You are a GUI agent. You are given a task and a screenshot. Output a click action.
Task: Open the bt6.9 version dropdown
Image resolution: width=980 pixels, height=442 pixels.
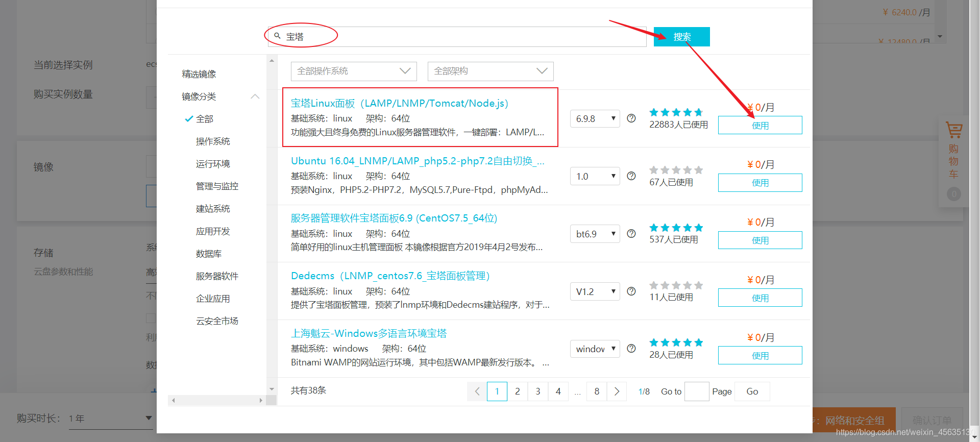coord(595,234)
